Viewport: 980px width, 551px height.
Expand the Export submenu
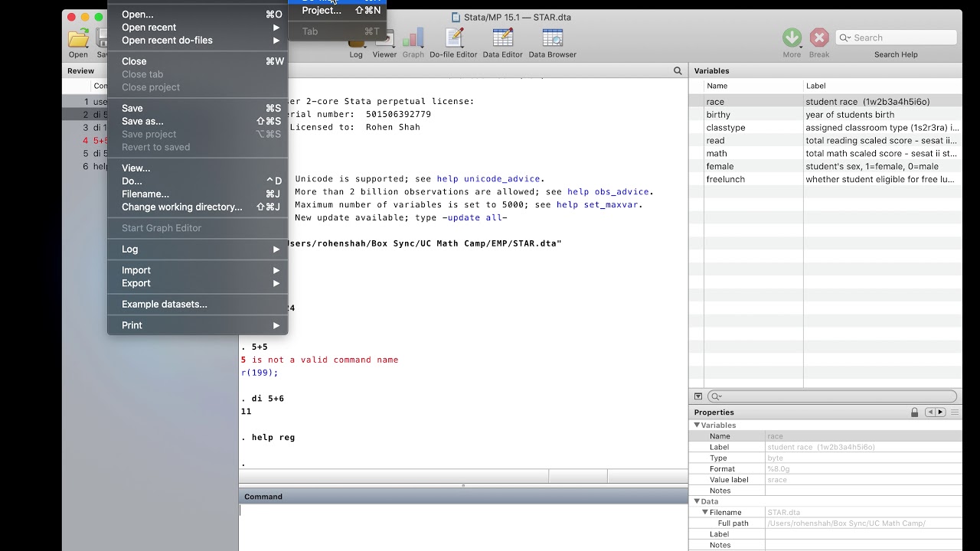point(198,283)
